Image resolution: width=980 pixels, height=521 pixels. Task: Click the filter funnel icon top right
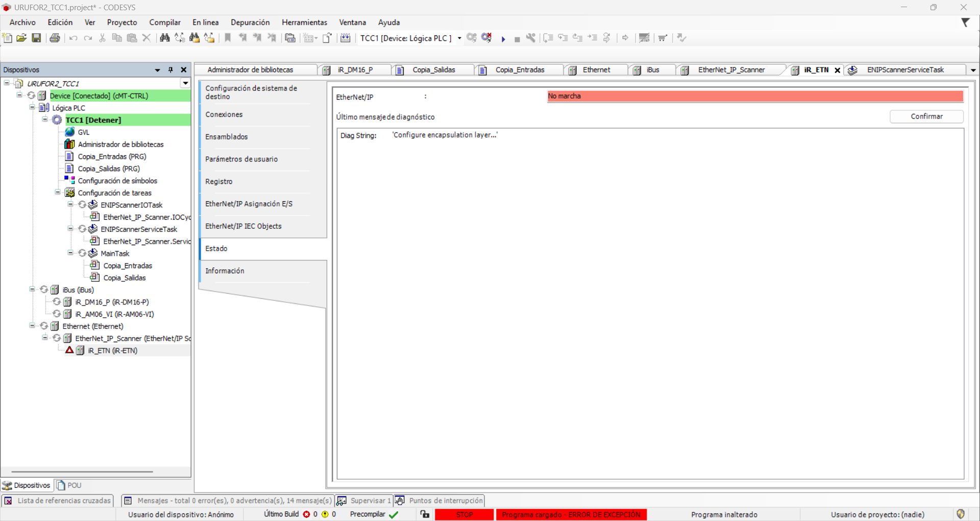pos(965,22)
